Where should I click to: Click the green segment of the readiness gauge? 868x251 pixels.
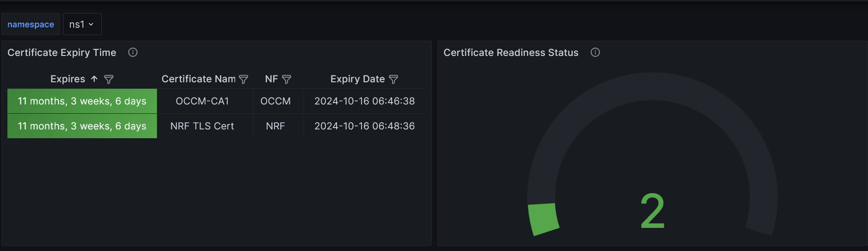tap(543, 219)
